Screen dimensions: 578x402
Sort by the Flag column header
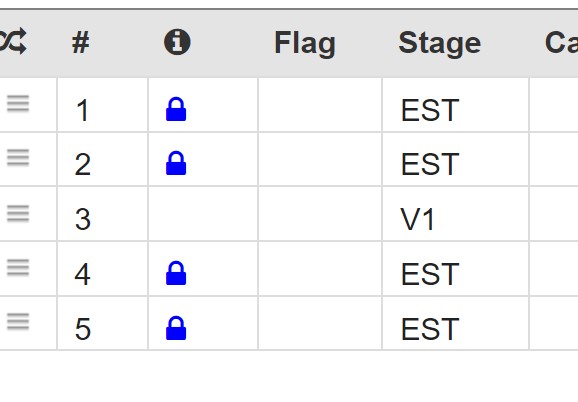[305, 43]
